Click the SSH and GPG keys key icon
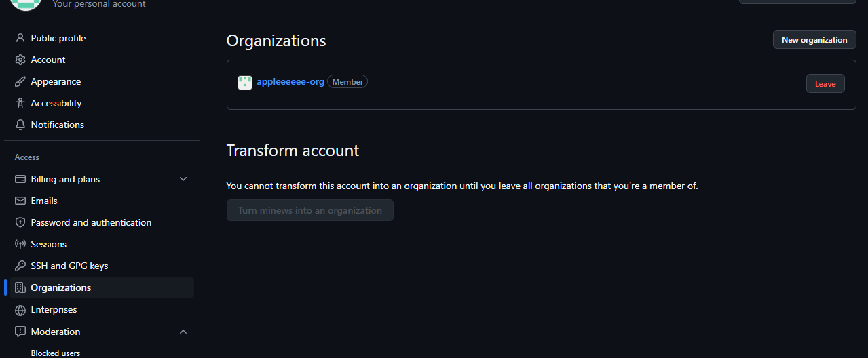The image size is (868, 358). 20,266
